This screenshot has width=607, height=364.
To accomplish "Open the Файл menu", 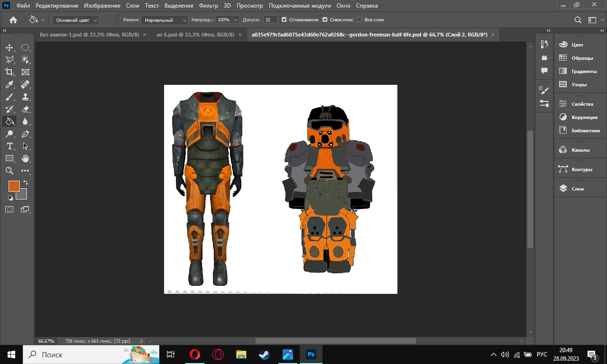I will click(23, 6).
